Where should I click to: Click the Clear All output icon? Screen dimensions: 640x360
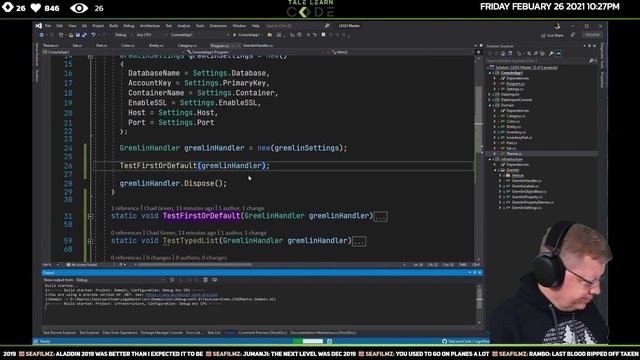tap(205, 280)
